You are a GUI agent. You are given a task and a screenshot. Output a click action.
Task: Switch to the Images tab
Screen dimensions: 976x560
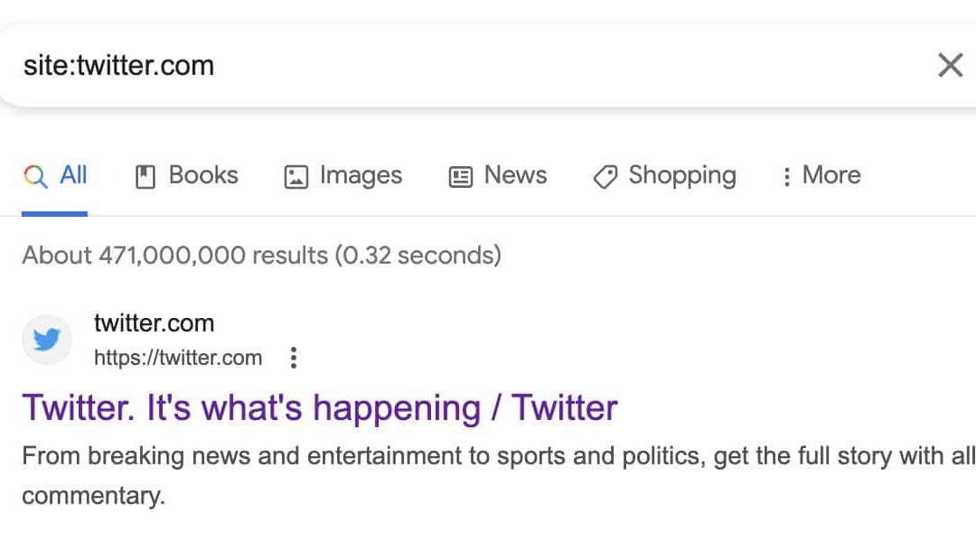point(343,176)
